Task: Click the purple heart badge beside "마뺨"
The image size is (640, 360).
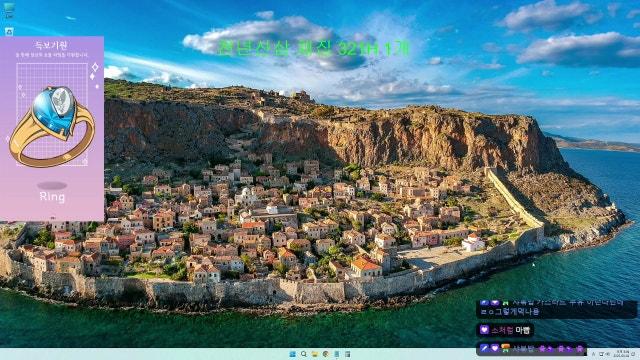Action: tap(484, 329)
